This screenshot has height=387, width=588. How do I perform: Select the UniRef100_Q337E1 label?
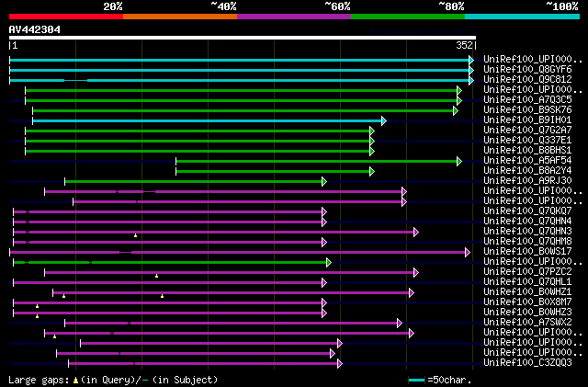527,141
